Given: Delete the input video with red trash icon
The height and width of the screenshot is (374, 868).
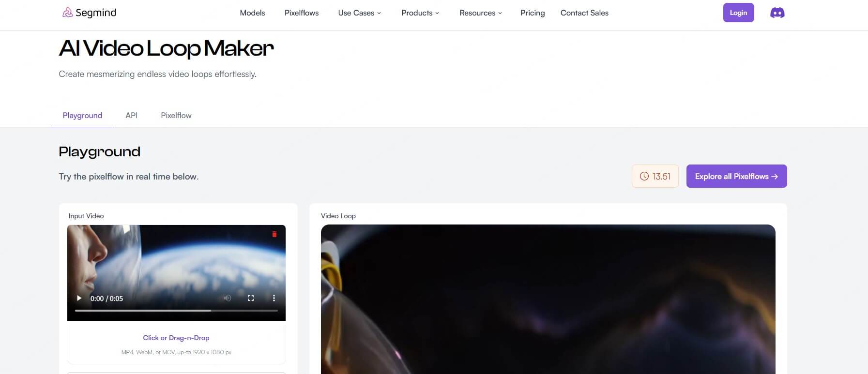Looking at the screenshot, I should click(x=274, y=234).
